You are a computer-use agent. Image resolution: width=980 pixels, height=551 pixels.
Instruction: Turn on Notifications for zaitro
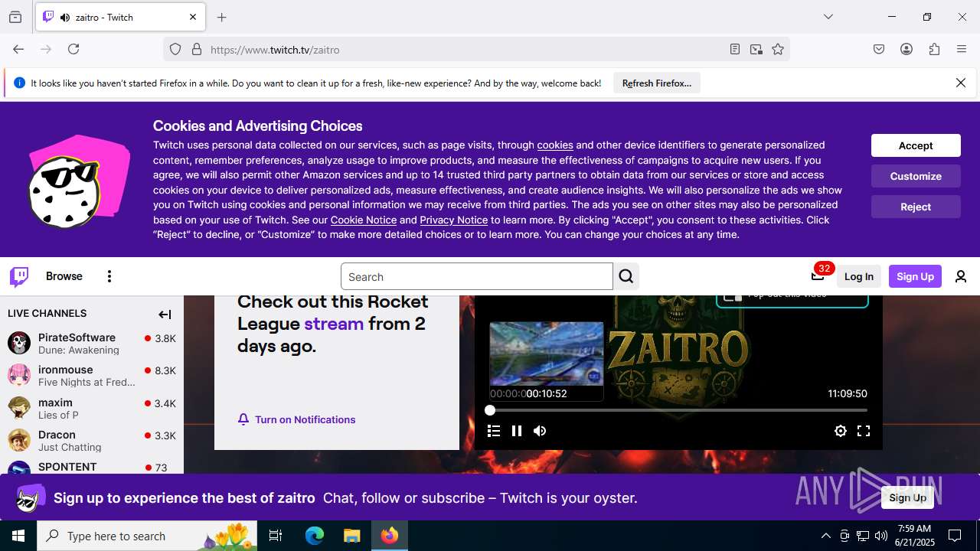(296, 419)
